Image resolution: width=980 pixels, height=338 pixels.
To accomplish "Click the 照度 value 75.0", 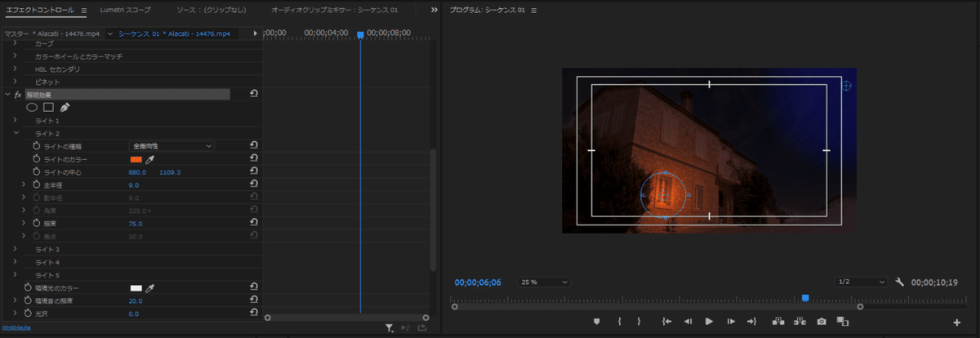I will (x=135, y=223).
